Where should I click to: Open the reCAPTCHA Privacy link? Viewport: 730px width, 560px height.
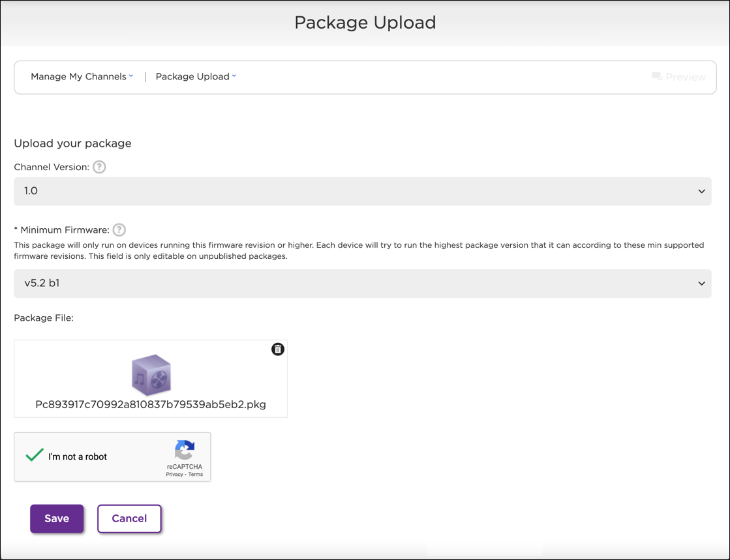tap(174, 474)
